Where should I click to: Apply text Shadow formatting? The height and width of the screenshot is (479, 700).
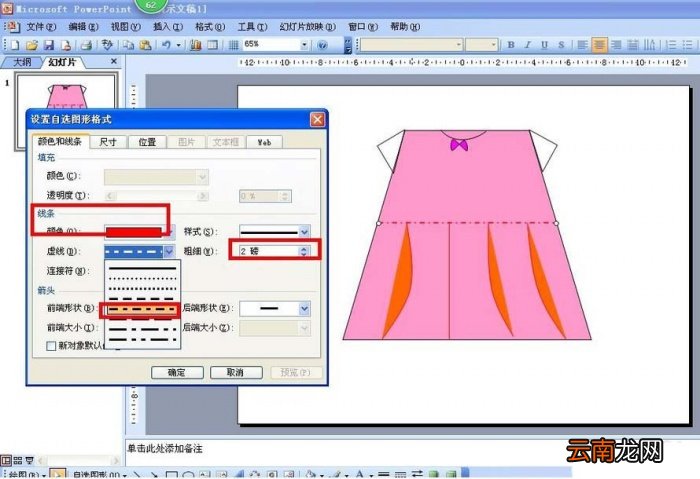coord(561,45)
